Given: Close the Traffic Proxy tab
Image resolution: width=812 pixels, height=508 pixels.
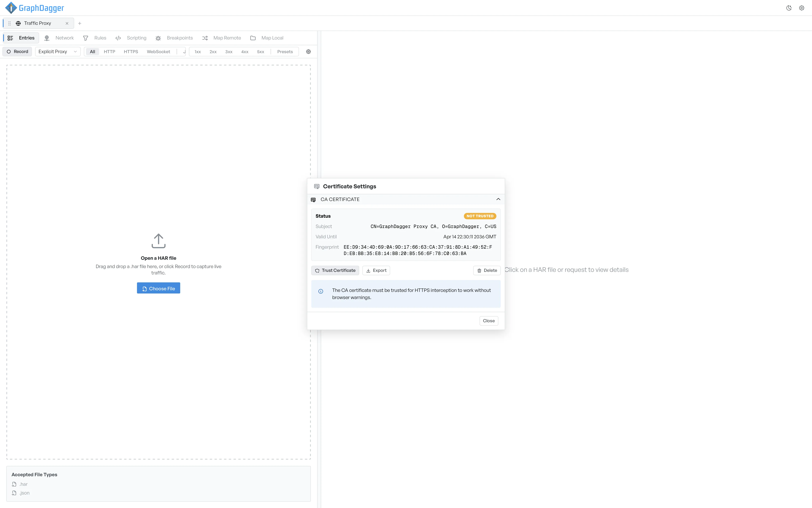Looking at the screenshot, I should click(67, 23).
